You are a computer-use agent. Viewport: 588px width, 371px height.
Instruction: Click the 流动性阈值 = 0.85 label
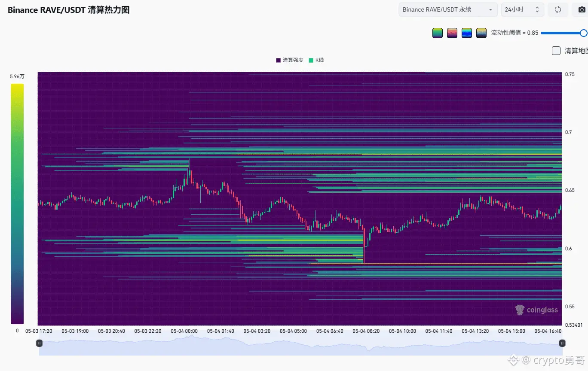click(514, 33)
